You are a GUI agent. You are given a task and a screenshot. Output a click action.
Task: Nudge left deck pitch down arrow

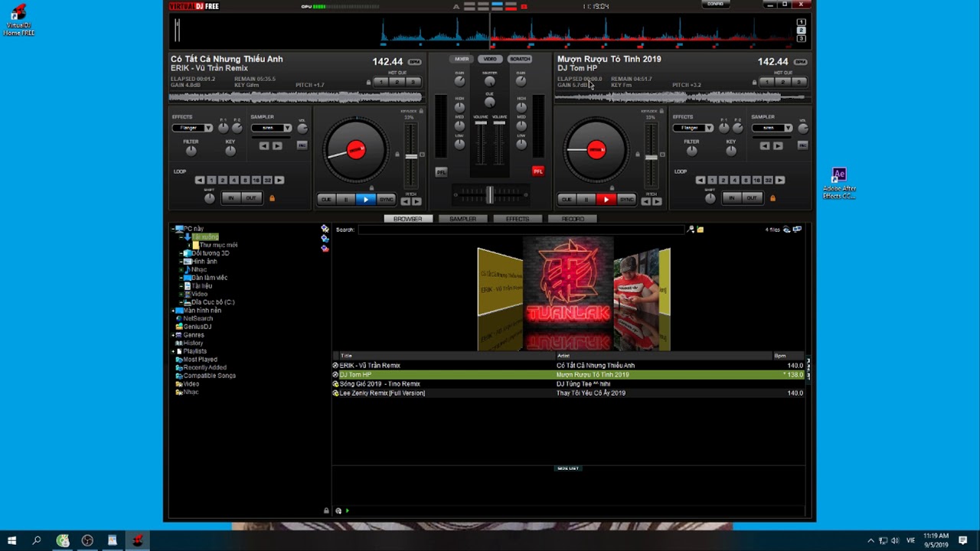pyautogui.click(x=406, y=201)
